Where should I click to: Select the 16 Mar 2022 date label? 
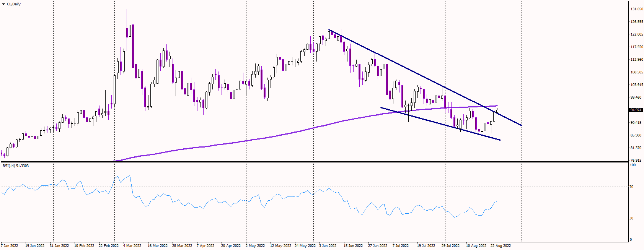coord(158,246)
